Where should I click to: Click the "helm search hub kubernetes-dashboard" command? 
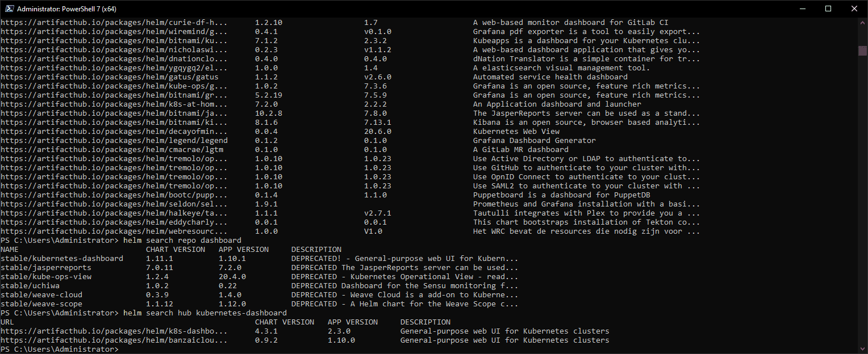coord(205,313)
